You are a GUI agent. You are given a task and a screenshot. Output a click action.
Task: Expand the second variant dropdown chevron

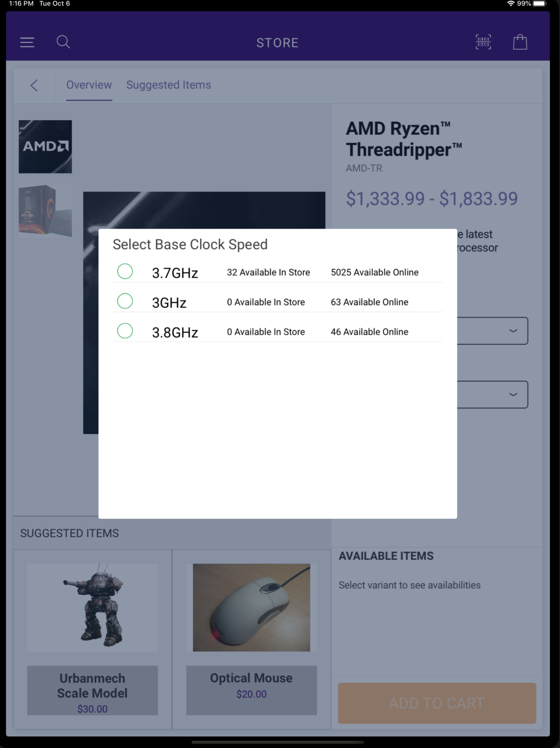[x=513, y=394]
